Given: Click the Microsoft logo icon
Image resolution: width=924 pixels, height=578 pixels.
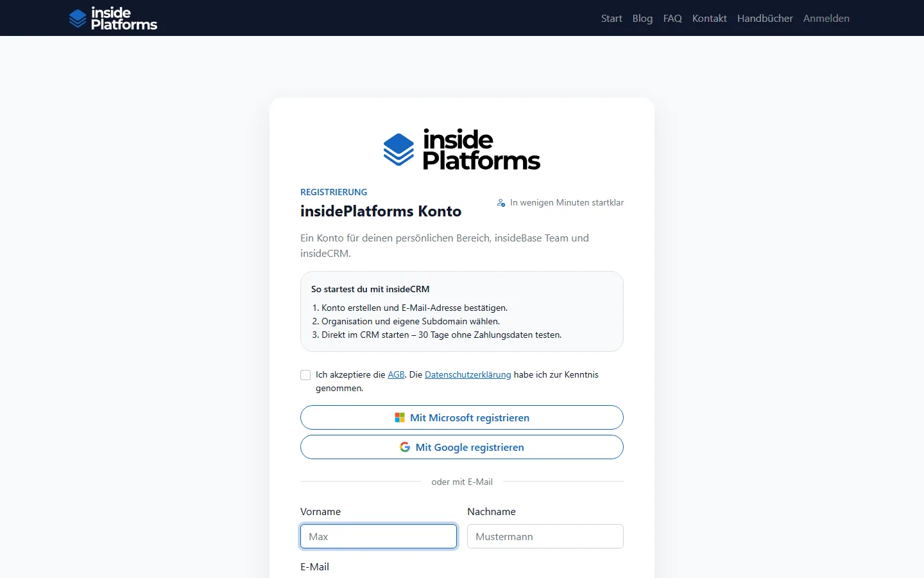Looking at the screenshot, I should (x=400, y=417).
